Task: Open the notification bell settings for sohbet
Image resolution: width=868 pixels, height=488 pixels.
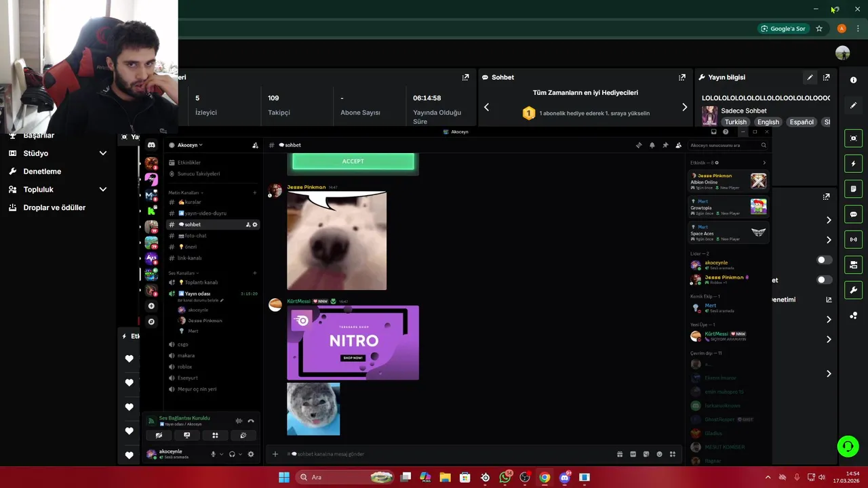Action: [652, 145]
